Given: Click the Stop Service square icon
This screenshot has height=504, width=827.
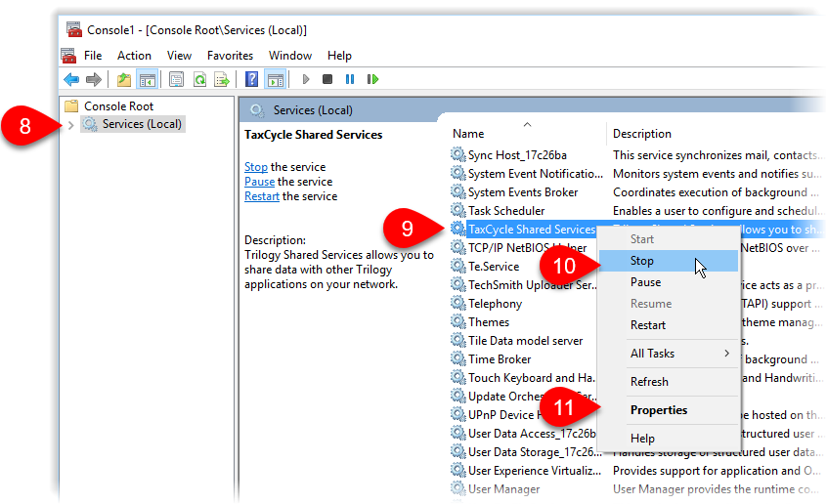Looking at the screenshot, I should click(327, 80).
